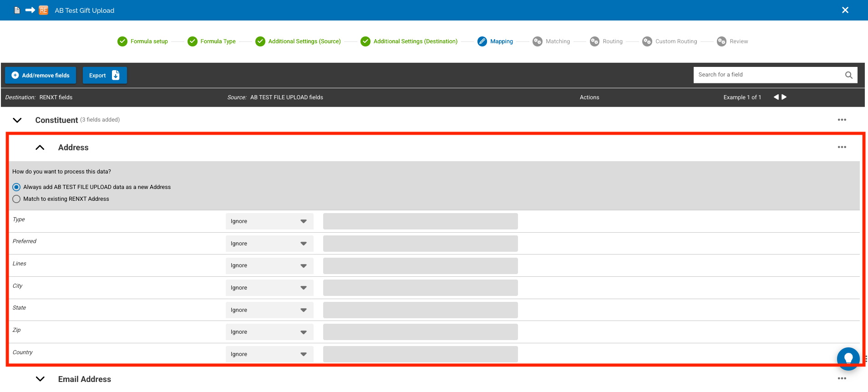Expand the Constituent section chevron
The width and height of the screenshot is (868, 392).
click(x=17, y=120)
